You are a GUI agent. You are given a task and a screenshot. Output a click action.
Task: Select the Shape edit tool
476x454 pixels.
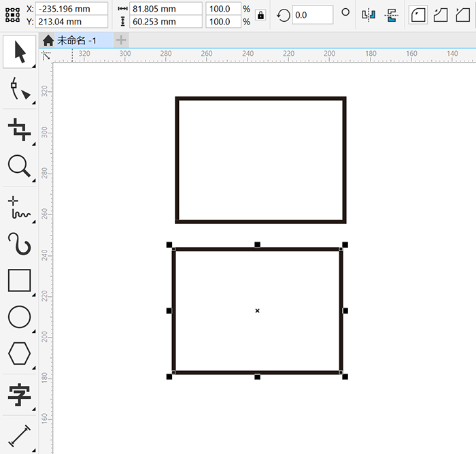coord(19,89)
